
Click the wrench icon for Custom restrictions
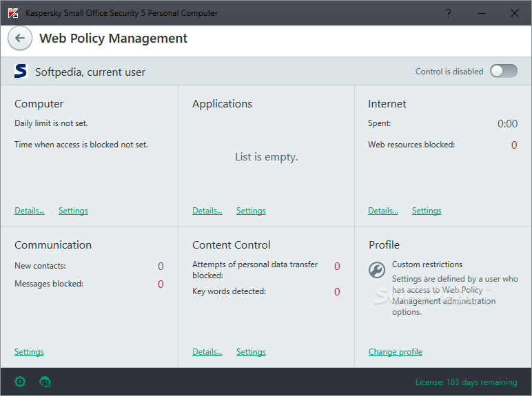(377, 270)
